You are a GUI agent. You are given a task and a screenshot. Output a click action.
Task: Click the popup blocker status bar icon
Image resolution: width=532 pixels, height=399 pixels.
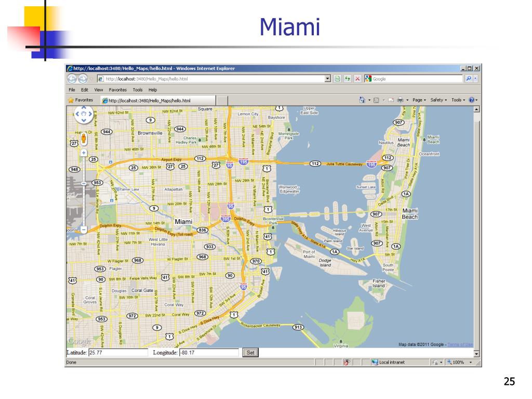[347, 362]
